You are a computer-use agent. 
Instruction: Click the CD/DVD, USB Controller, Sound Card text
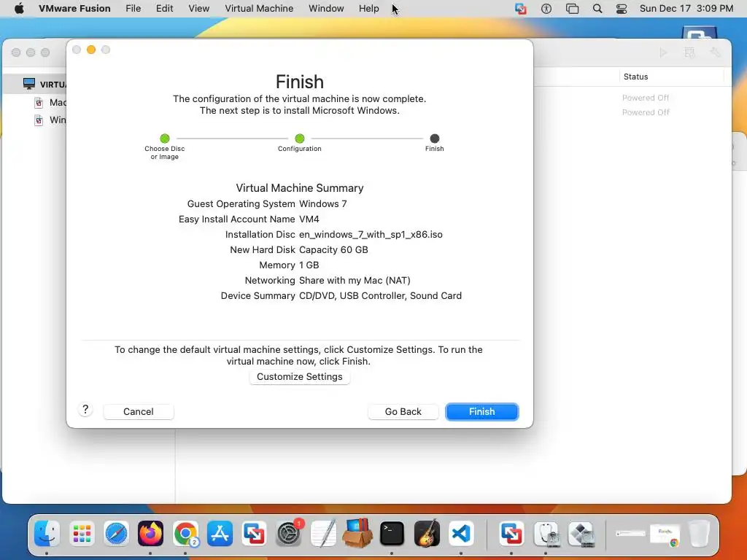click(x=380, y=296)
